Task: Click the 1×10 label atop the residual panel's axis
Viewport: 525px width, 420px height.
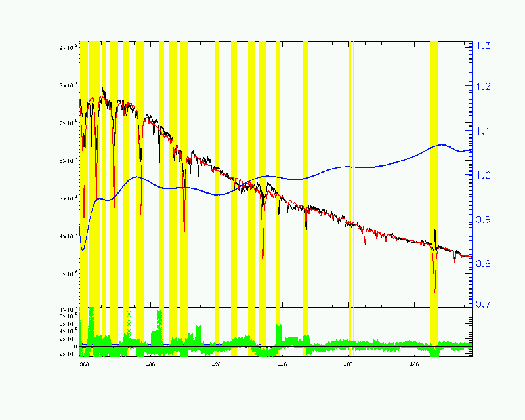Action: click(x=69, y=309)
